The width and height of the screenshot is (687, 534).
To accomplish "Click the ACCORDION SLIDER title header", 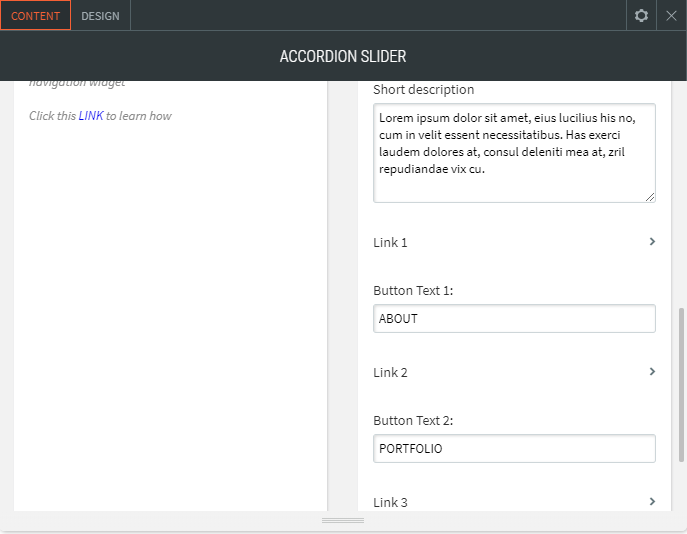I will pos(343,57).
